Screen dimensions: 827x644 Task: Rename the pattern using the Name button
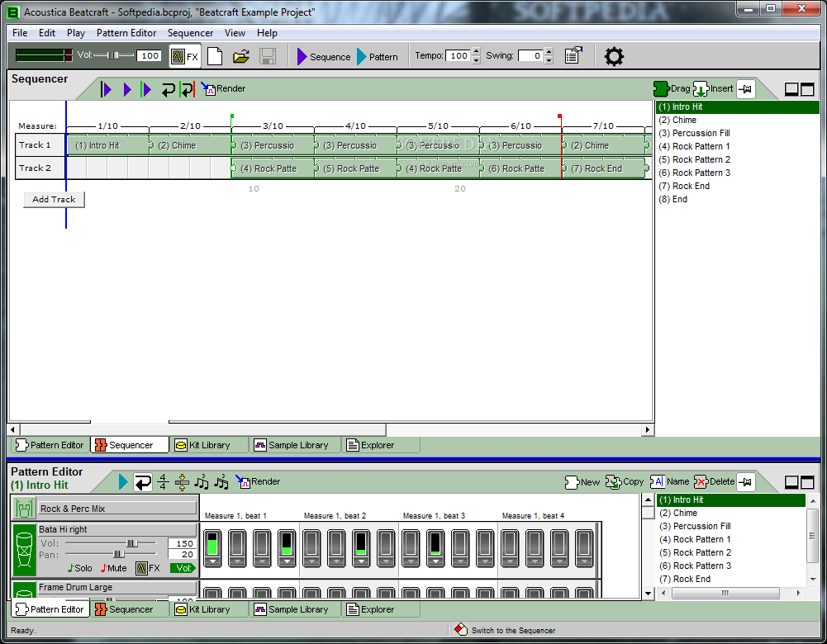(670, 481)
